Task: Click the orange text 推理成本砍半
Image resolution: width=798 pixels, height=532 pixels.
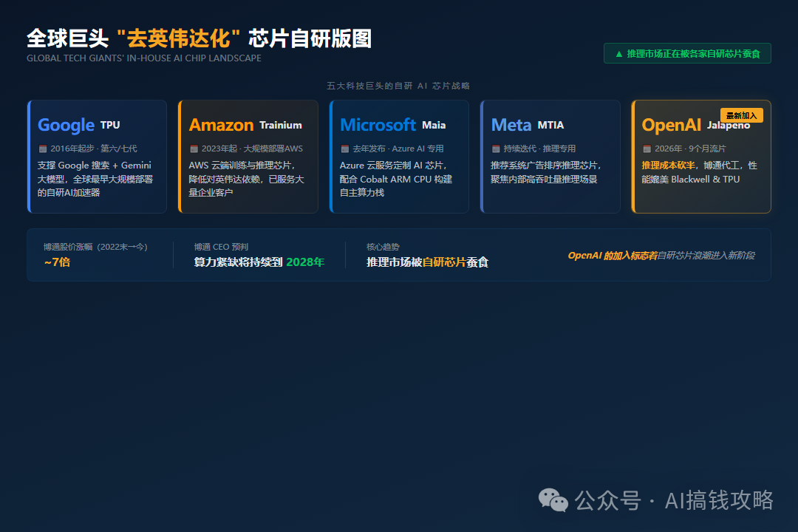Action: click(x=668, y=166)
